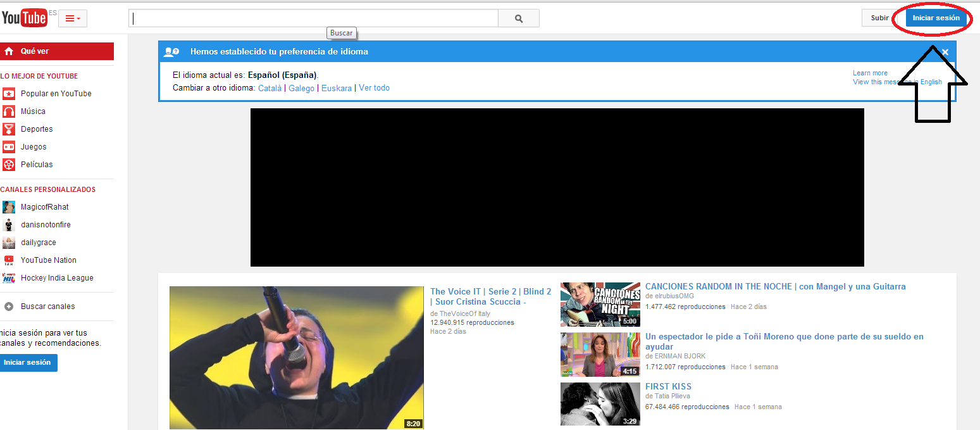Click the magnifying glass search button
The image size is (980, 430).
519,18
